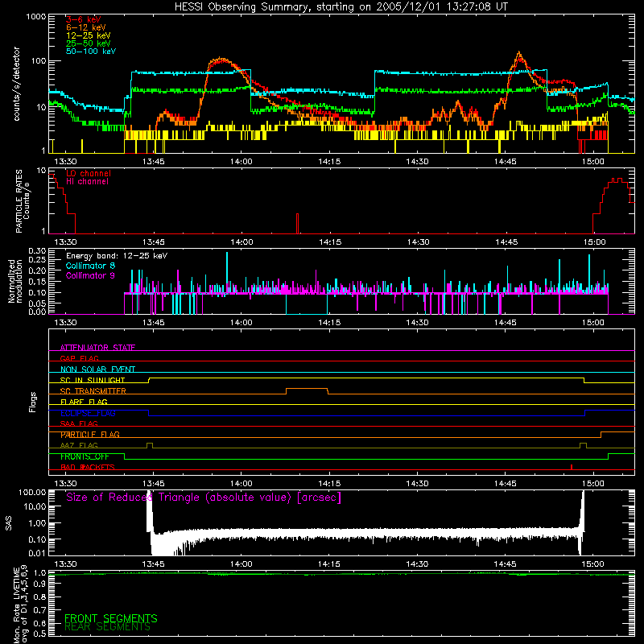Click the 100.00 tick on SAS axis
Image resolution: width=644 pixels, height=644 pixels.
tap(32, 492)
